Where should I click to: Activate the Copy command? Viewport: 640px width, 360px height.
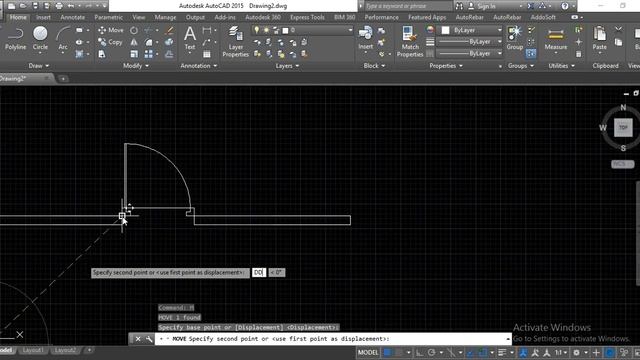click(x=110, y=42)
